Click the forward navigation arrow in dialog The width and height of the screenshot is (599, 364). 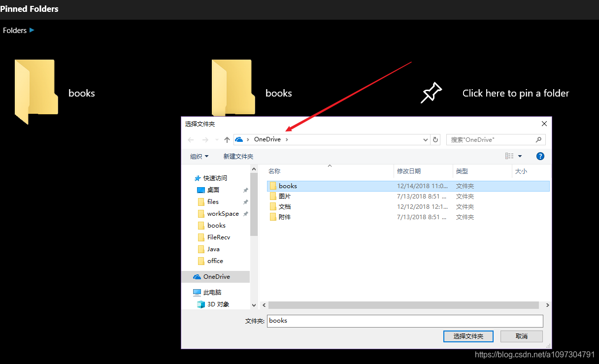pos(205,140)
